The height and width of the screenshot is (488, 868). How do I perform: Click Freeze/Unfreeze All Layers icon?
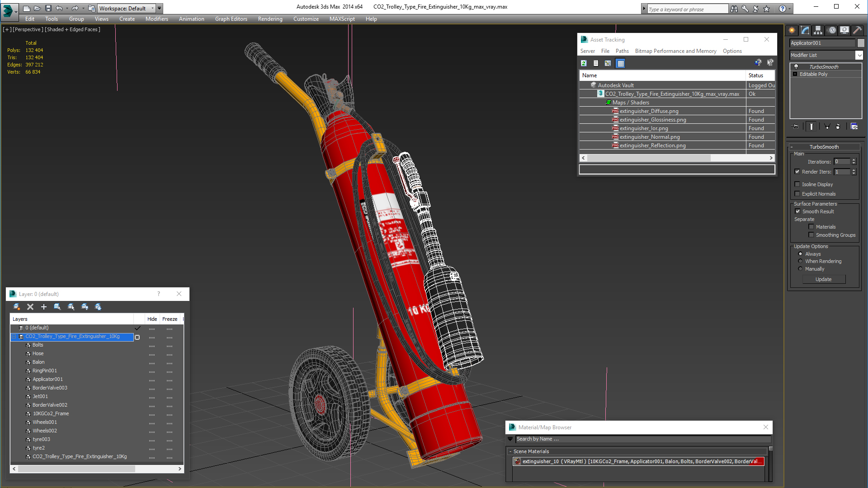click(98, 307)
